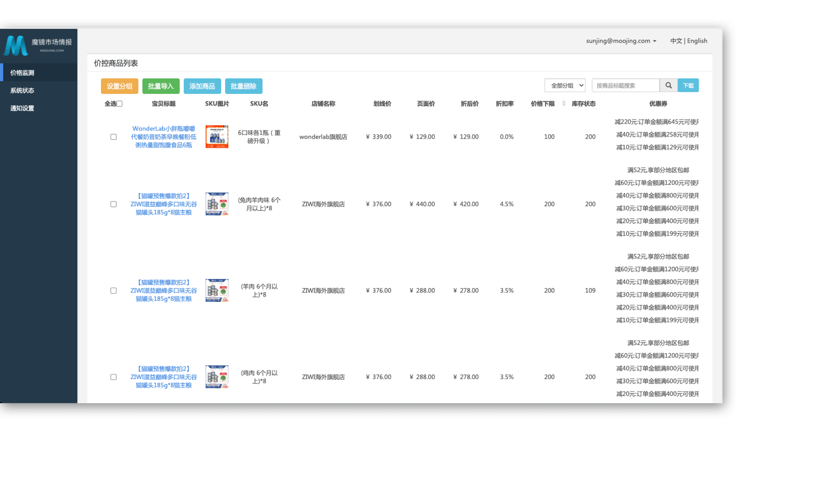
Task: Open the lamb flavor ZIWI SKU thumbnail
Action: [x=217, y=290]
